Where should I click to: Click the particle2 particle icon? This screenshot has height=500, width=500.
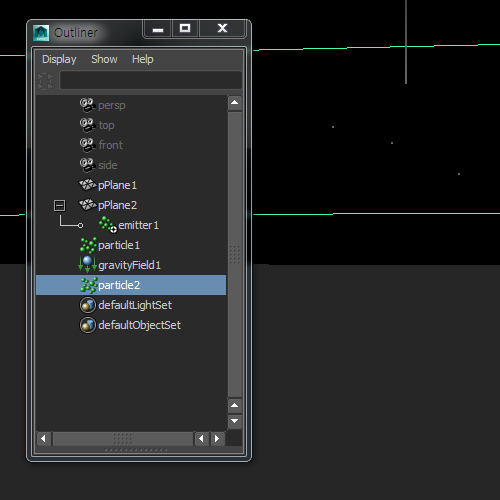[x=88, y=285]
